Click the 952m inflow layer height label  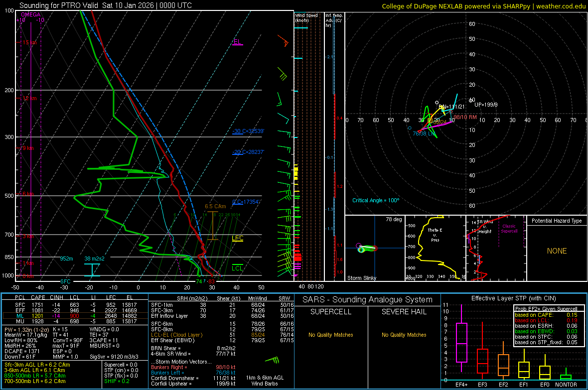[x=66, y=259]
